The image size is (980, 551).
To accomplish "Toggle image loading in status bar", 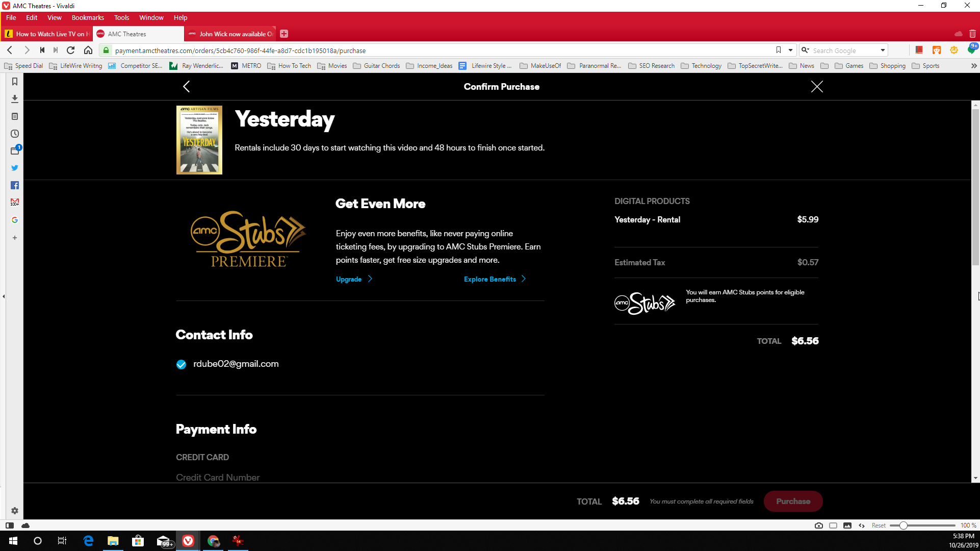I will pos(847,525).
